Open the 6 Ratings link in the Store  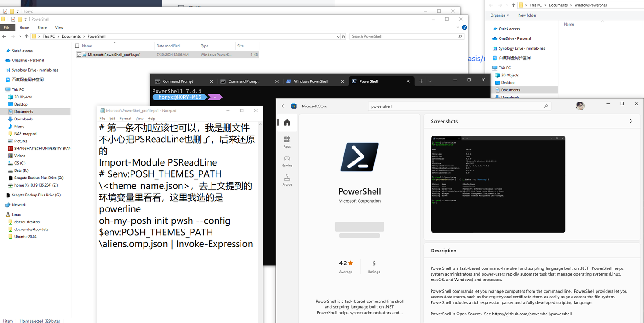coord(373,265)
